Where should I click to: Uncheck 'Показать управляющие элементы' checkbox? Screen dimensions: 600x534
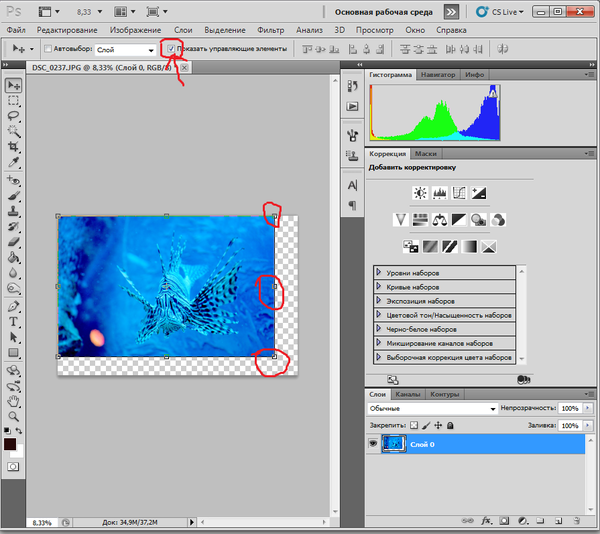[x=171, y=48]
